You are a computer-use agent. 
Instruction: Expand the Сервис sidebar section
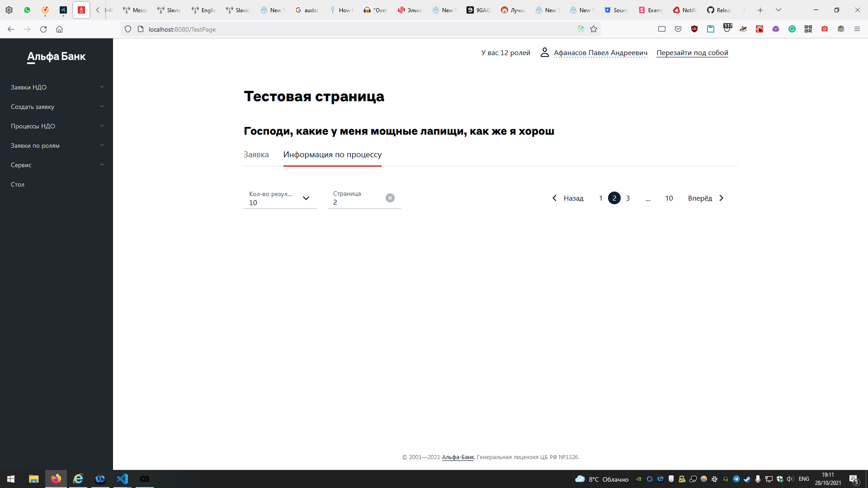pos(57,165)
